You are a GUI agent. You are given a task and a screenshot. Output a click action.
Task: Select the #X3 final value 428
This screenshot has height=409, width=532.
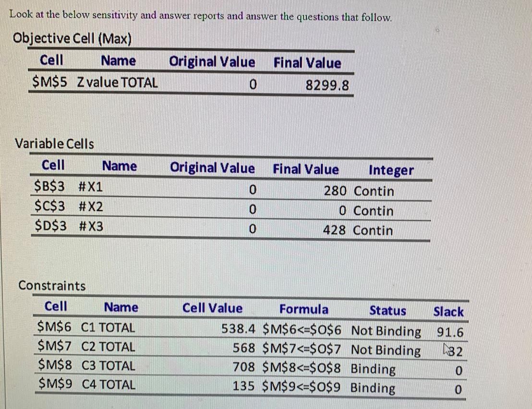pyautogui.click(x=334, y=230)
